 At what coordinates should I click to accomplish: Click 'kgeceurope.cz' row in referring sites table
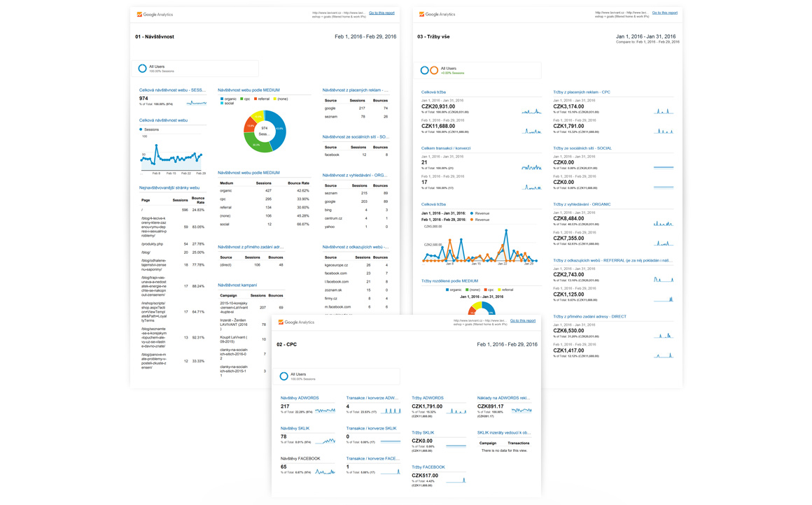click(356, 265)
